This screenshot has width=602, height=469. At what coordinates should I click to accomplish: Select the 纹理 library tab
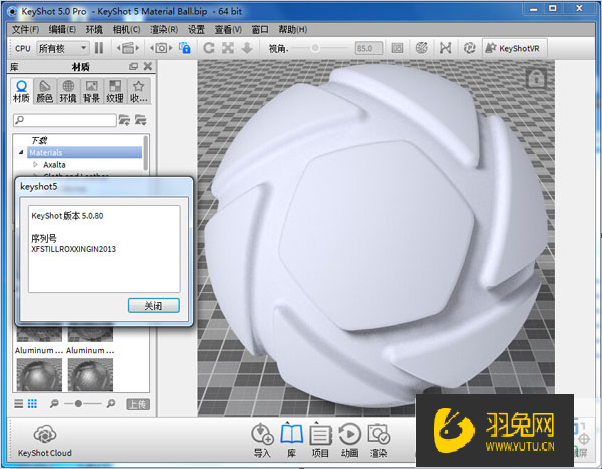tap(115, 91)
